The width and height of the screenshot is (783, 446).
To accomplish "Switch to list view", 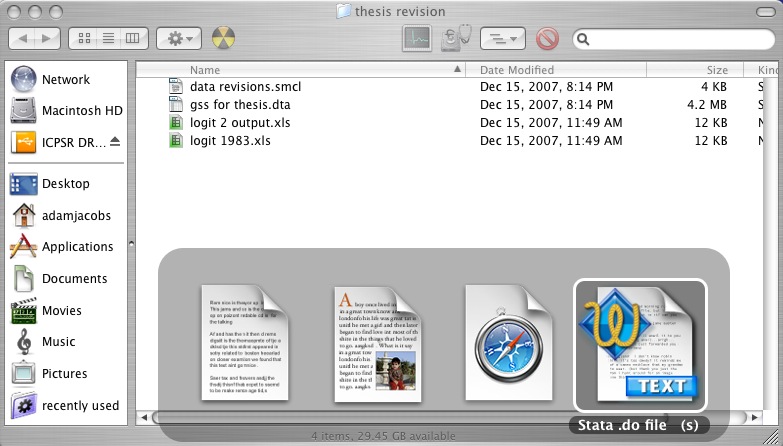I will click(x=108, y=39).
